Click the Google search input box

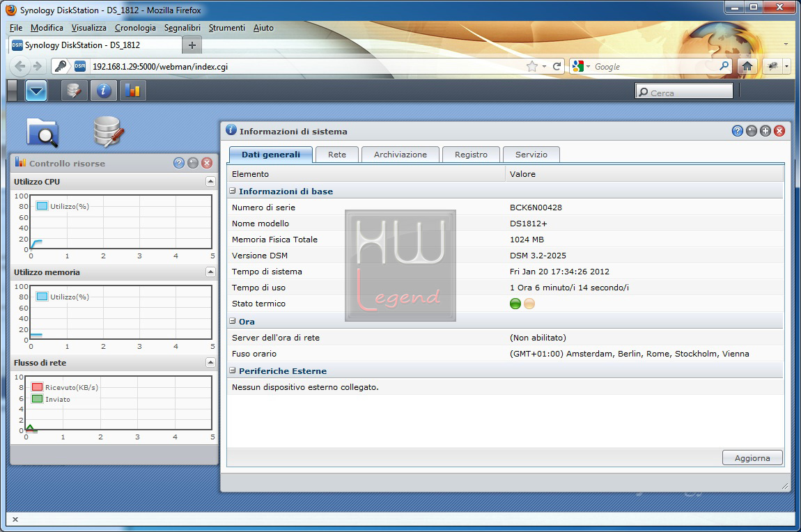coord(655,66)
